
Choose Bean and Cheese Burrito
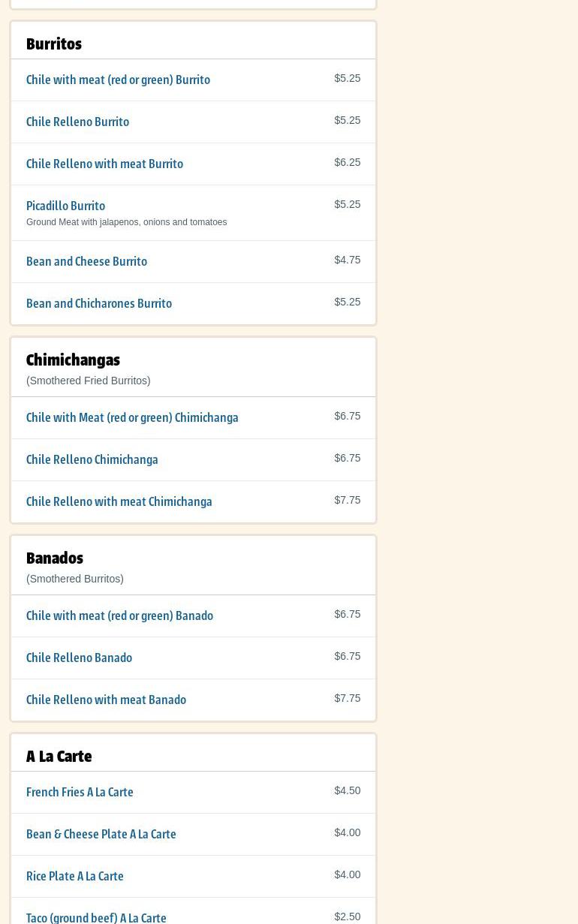86,261
